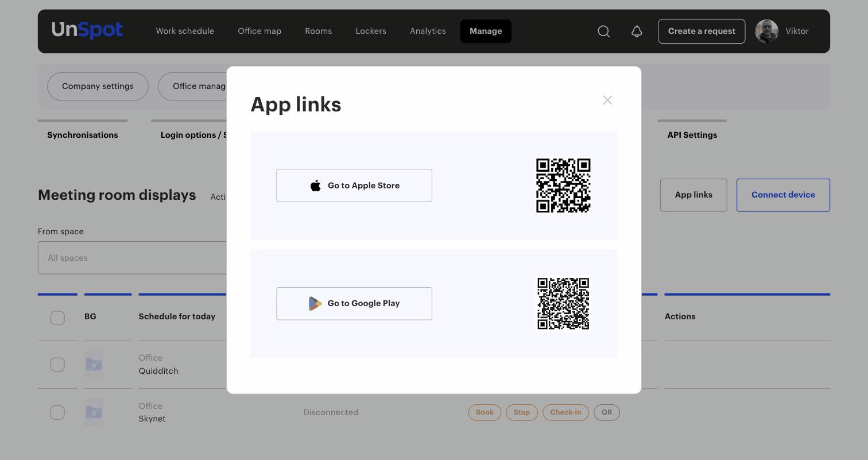Viewport: 868px width, 460px height.
Task: Open notifications bell icon
Action: pyautogui.click(x=637, y=32)
